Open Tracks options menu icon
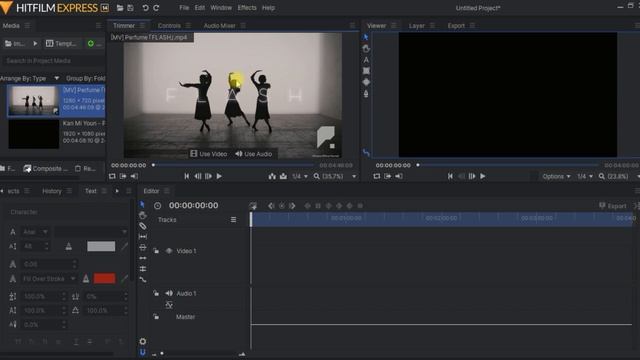 coord(233,220)
